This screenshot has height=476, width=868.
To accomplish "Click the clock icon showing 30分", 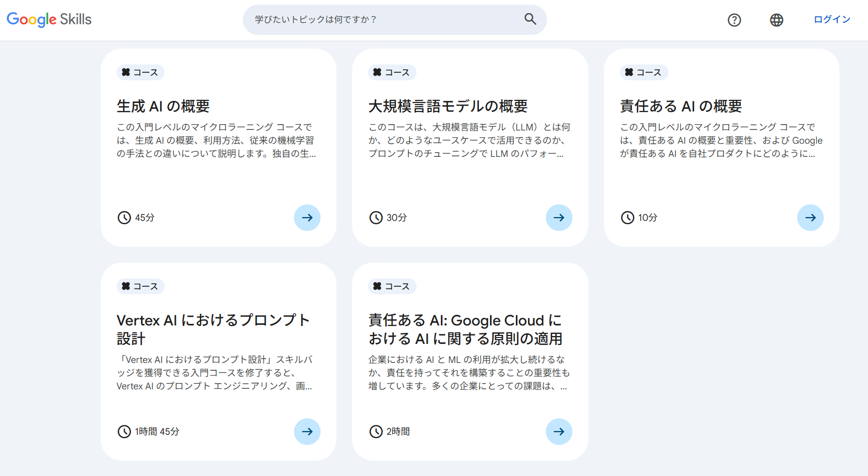I will coord(375,217).
